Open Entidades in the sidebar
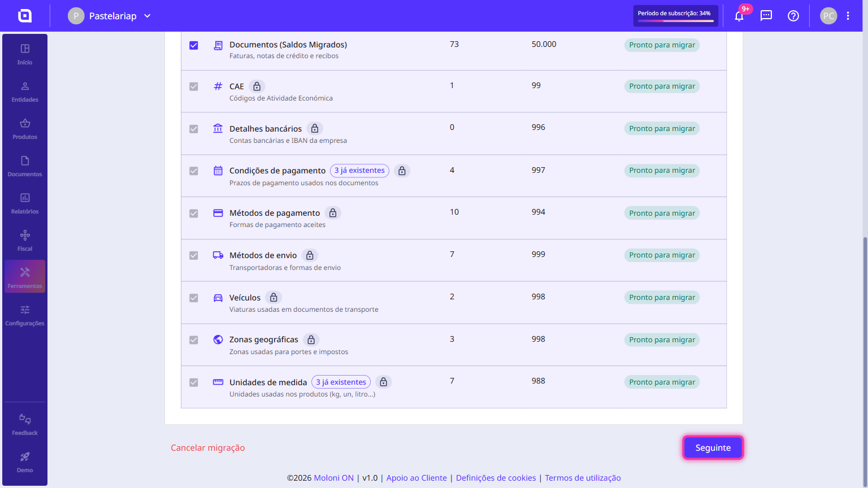This screenshot has height=488, width=868. [25, 91]
